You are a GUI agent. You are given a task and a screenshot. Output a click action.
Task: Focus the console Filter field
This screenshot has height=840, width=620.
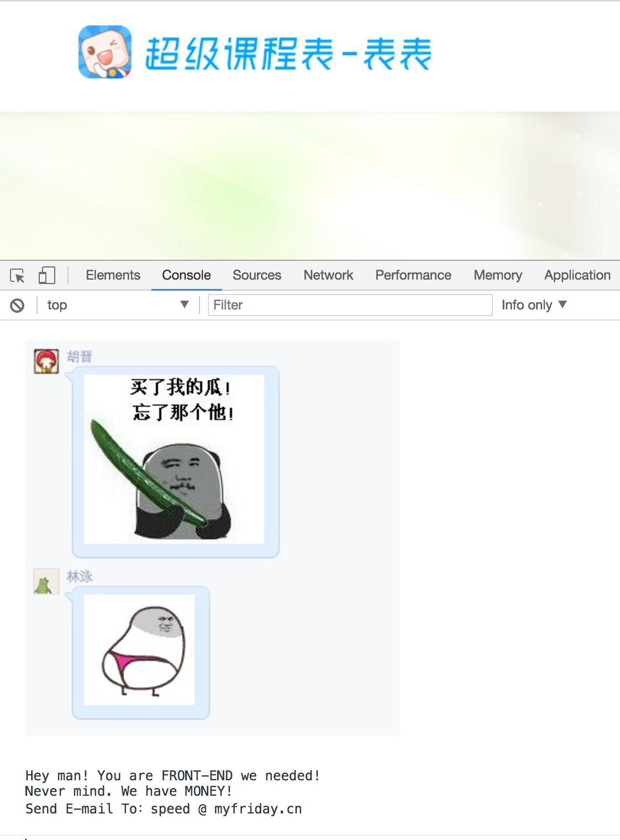click(350, 305)
